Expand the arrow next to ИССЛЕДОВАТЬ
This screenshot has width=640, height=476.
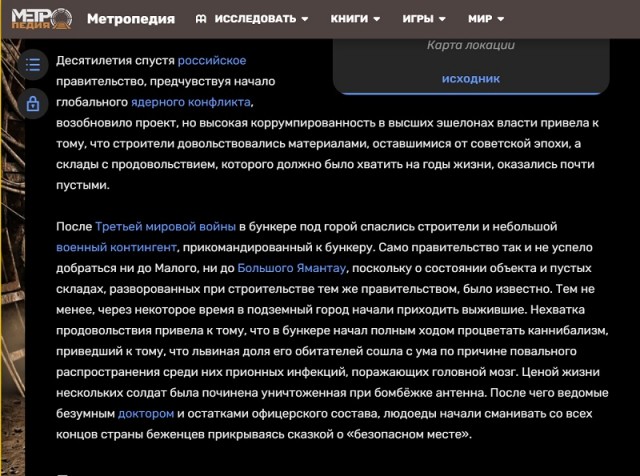(304, 19)
